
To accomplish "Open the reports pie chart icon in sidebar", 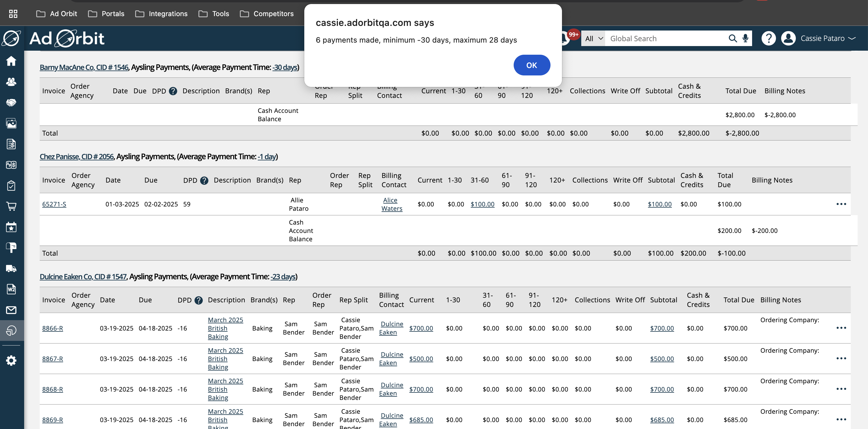I will [x=12, y=331].
